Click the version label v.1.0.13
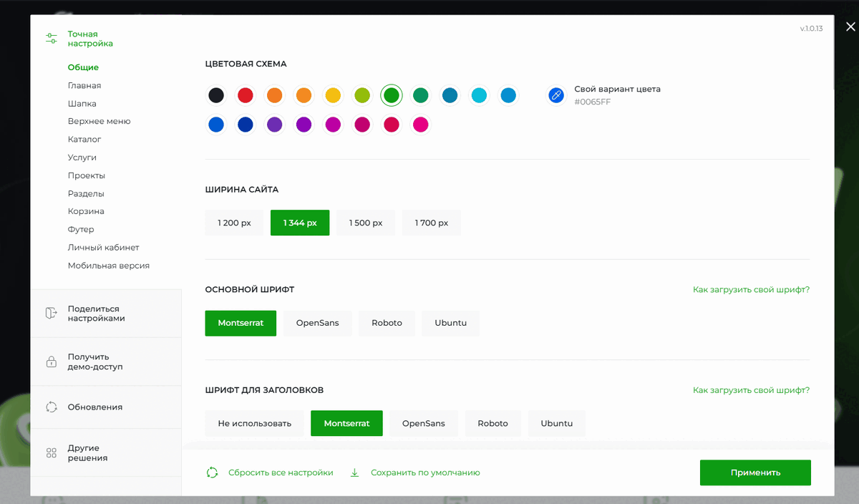The height and width of the screenshot is (504, 859). click(x=811, y=29)
